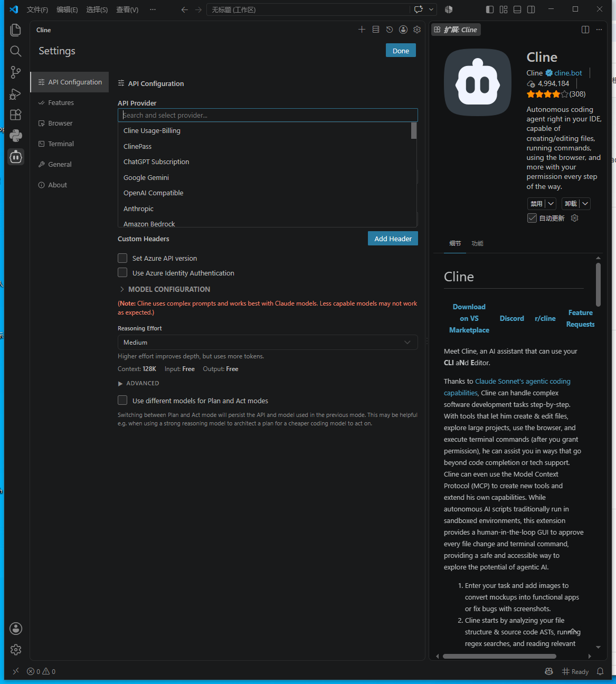Expand MODEL CONFIGURATION section

click(164, 289)
